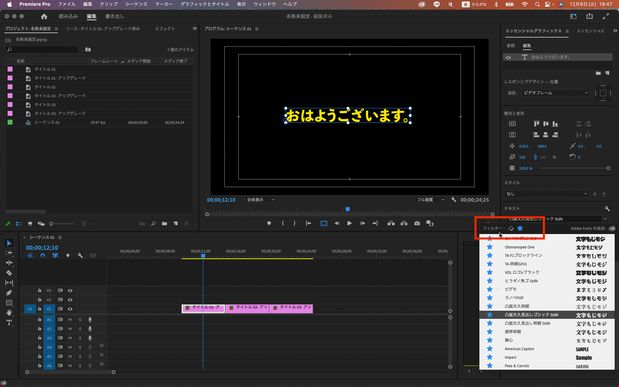The image size is (619, 387).
Task: Select the Razor tool
Action: click(x=9, y=273)
